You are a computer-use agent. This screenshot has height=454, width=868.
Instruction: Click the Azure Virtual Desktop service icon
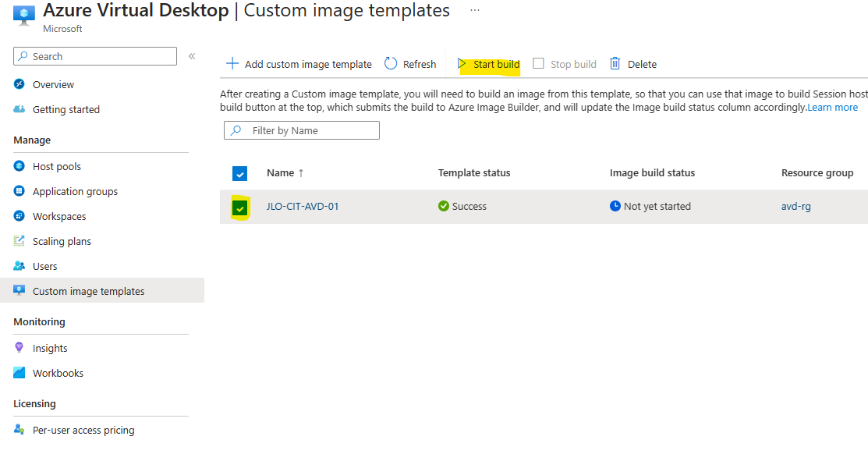(24, 16)
